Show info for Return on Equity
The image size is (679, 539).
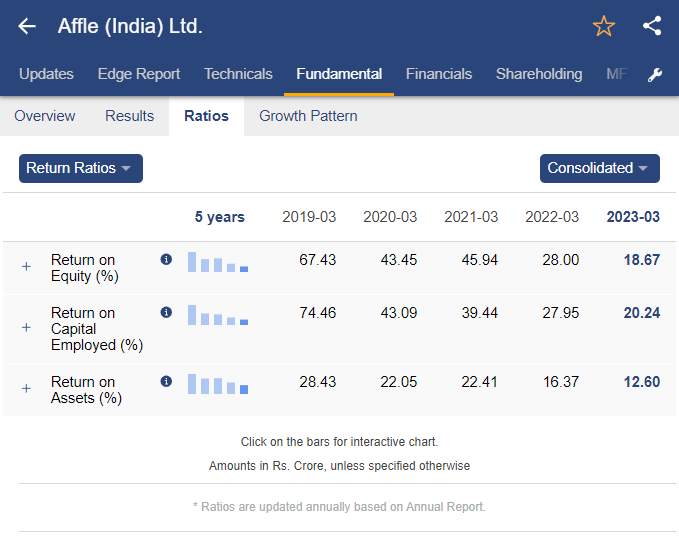(166, 259)
